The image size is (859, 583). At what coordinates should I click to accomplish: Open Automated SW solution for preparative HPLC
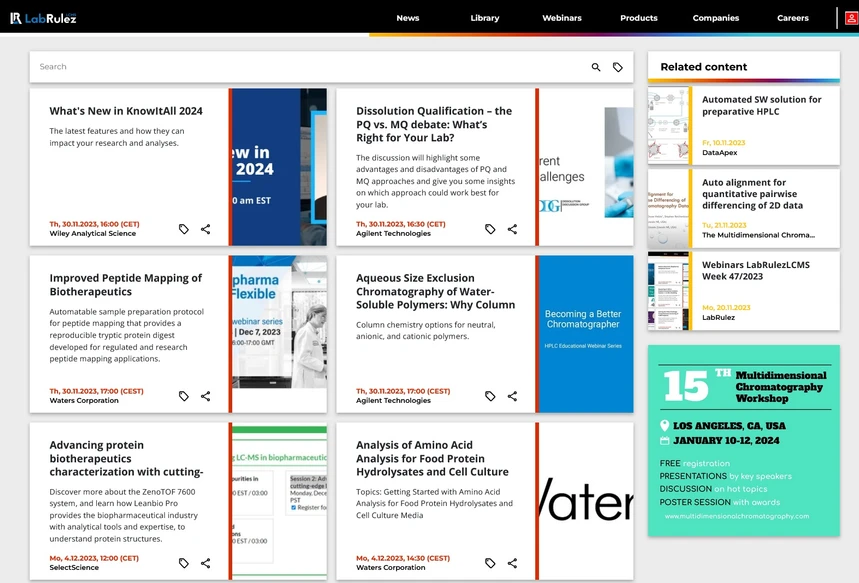click(761, 105)
